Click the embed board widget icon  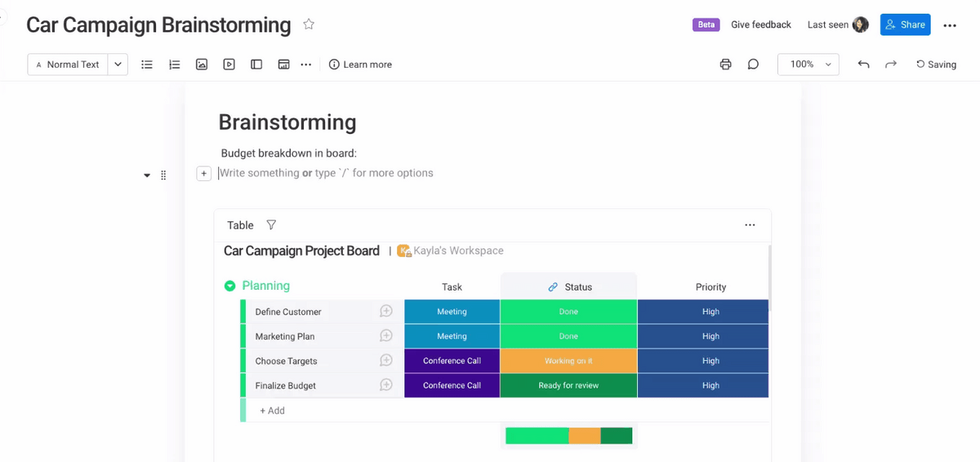click(x=283, y=64)
